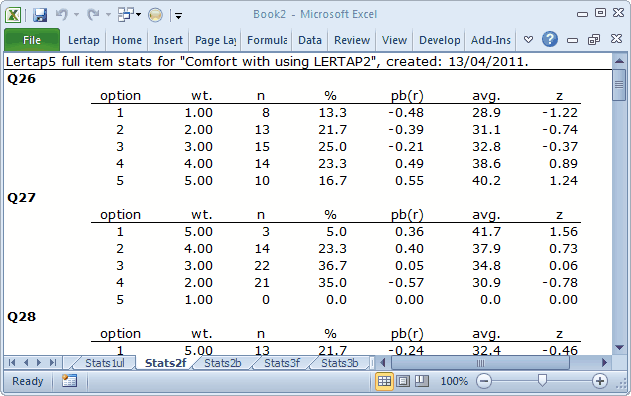Click the Q28 item heading cell
631x396 pixels.
point(22,317)
